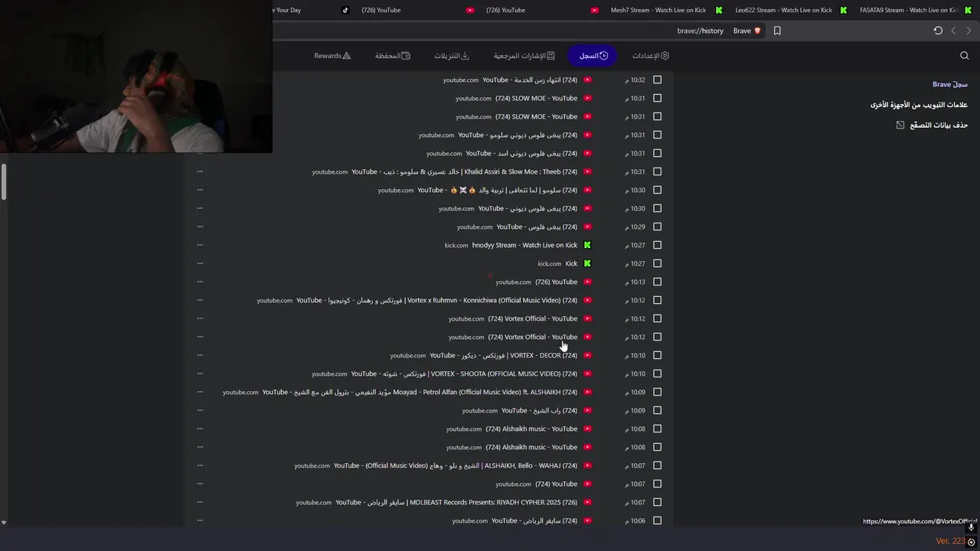Reload the page with the circular arrow icon

(x=938, y=31)
